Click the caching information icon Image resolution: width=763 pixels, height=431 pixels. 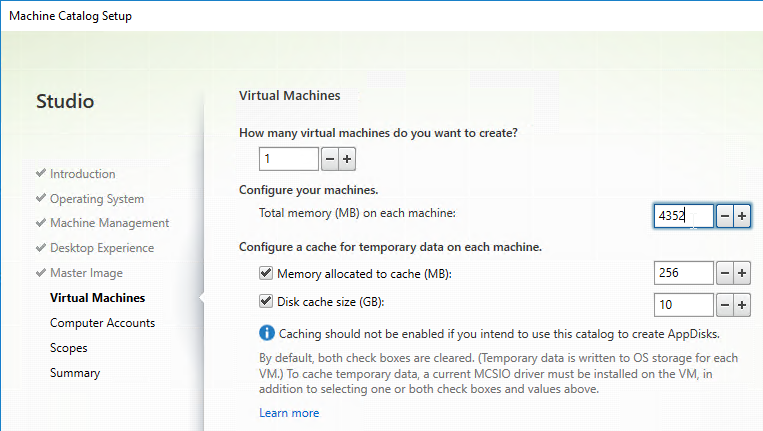click(x=267, y=333)
